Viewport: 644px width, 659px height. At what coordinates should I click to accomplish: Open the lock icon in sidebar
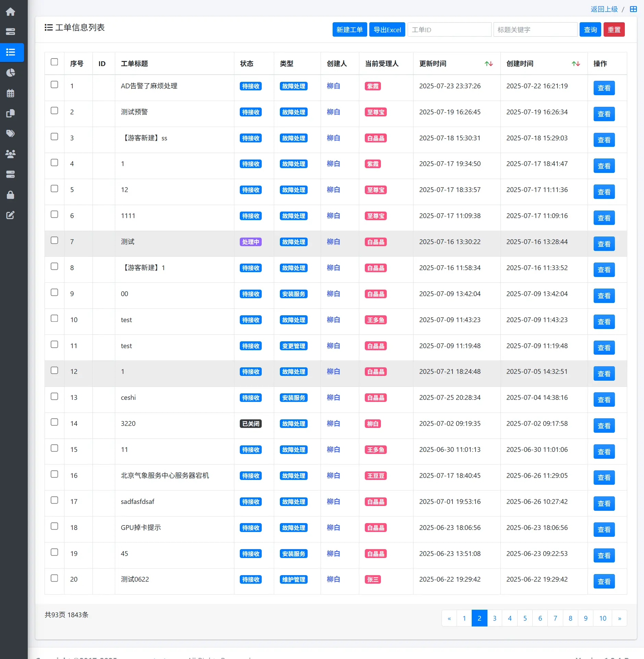tap(11, 195)
